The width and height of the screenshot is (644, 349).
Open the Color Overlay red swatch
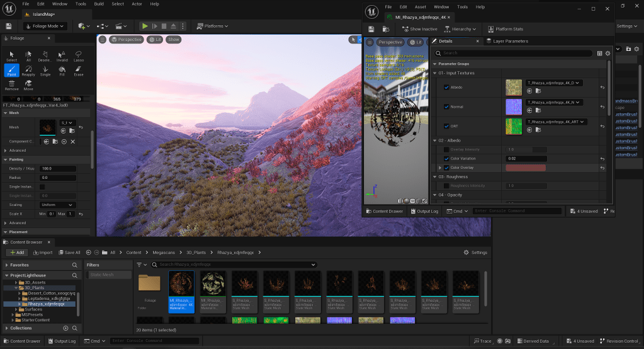(x=525, y=168)
